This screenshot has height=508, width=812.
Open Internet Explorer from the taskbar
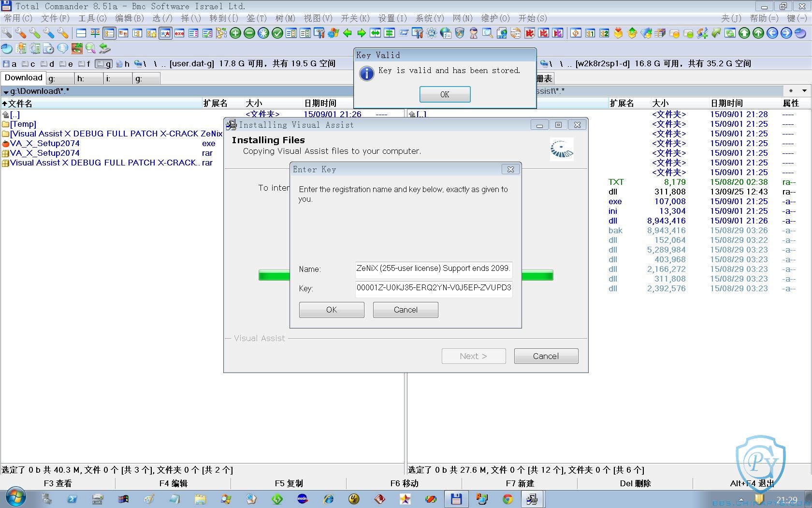pos(329,499)
